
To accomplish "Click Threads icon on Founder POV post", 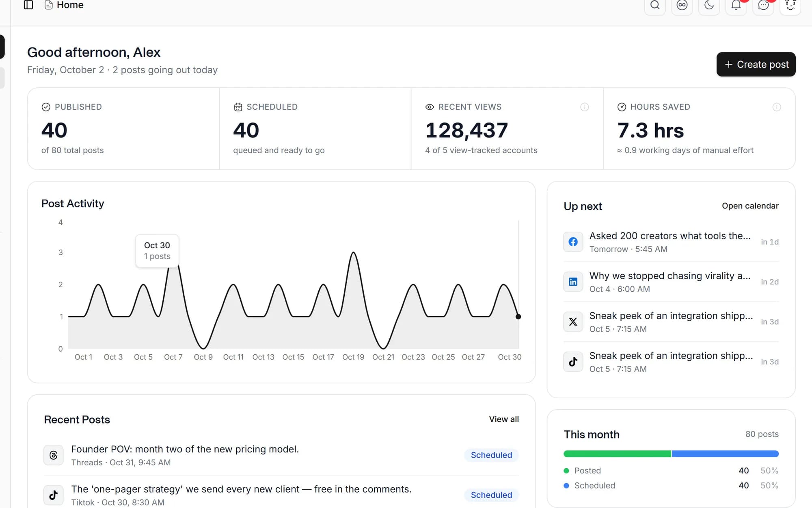I will pos(53,455).
